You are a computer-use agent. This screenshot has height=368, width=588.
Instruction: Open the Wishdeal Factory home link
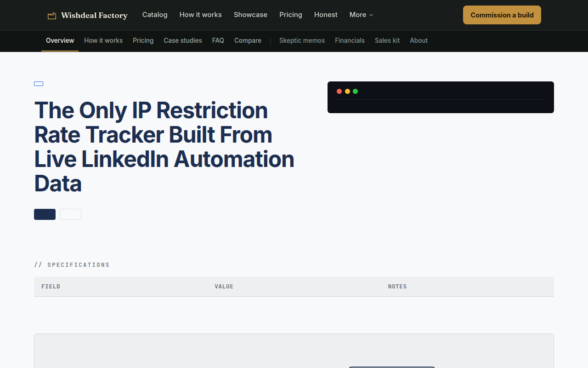[x=88, y=16]
